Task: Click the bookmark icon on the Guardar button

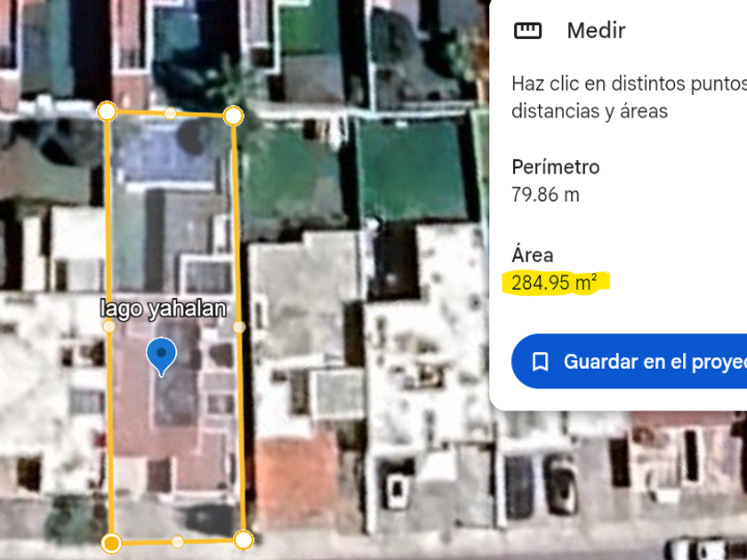Action: click(x=541, y=362)
